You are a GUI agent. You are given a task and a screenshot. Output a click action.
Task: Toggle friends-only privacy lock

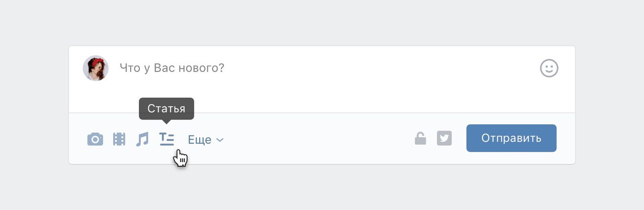click(x=420, y=138)
